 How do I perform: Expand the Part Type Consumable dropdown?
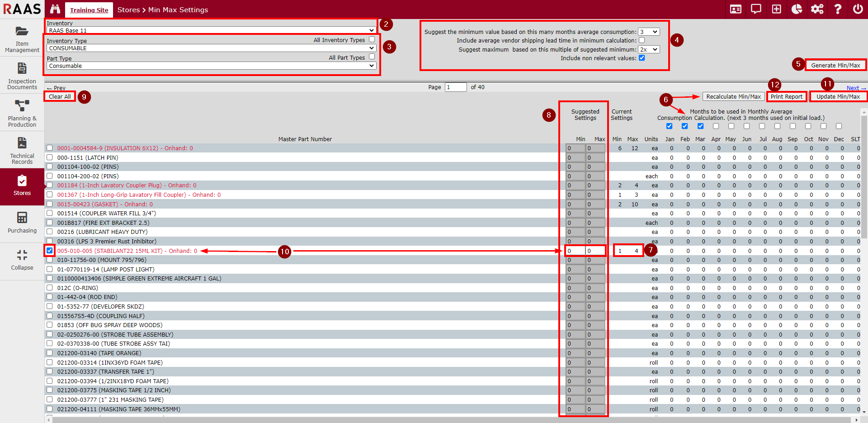tap(211, 66)
